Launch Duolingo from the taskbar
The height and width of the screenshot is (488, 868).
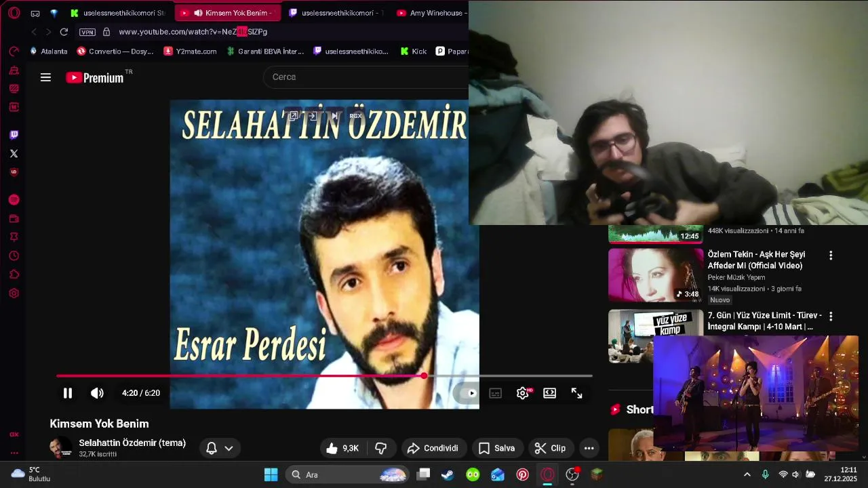pos(473,474)
